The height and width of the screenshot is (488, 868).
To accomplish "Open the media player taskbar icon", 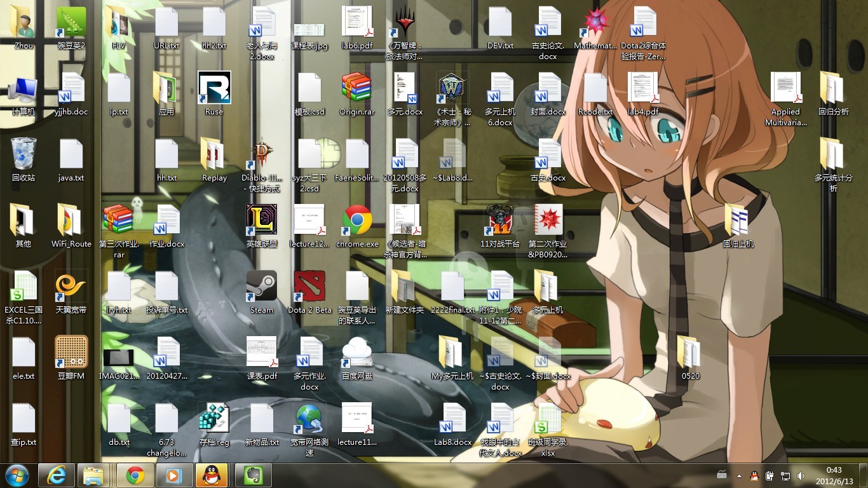I will coord(174,475).
